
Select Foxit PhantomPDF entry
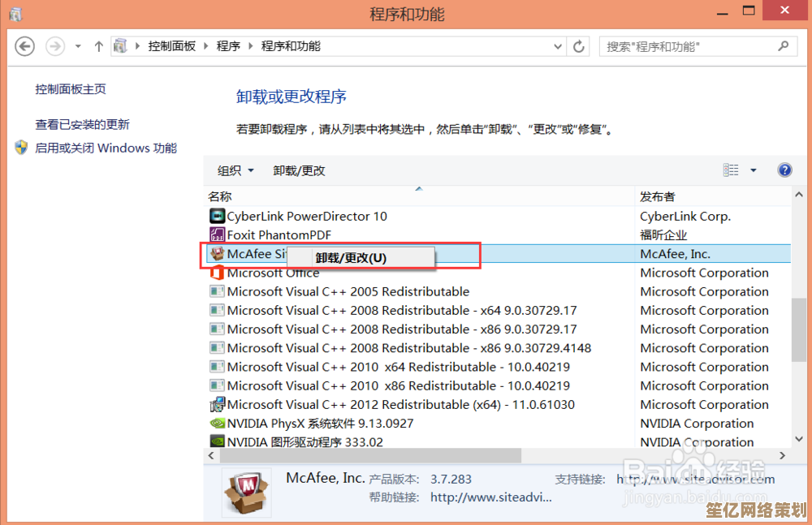(x=279, y=235)
